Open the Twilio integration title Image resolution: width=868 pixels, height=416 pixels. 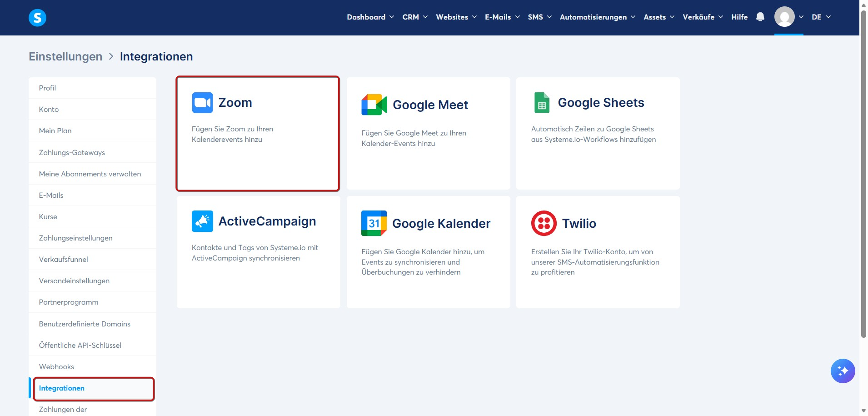pos(579,223)
